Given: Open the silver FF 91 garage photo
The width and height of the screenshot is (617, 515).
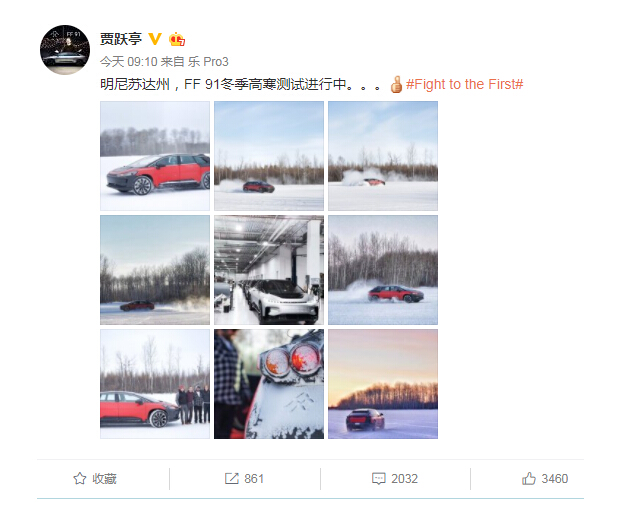Looking at the screenshot, I should pyautogui.click(x=269, y=270).
